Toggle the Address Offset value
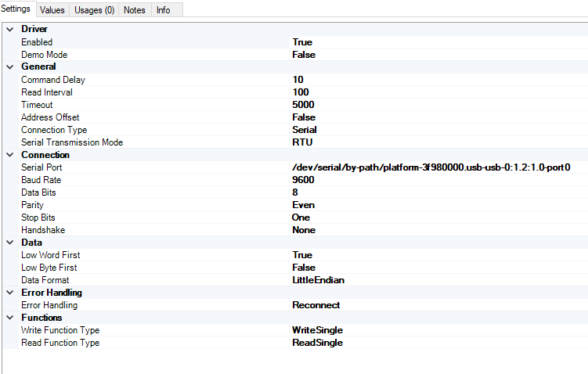Screen dimensions: 588x374 point(304,117)
